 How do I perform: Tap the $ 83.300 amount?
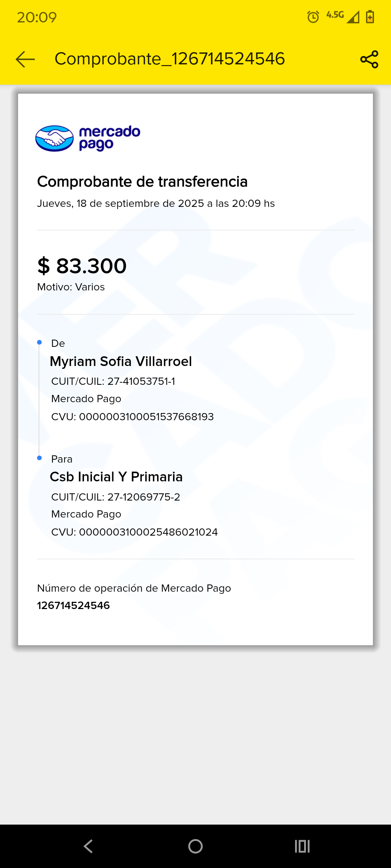point(82,266)
